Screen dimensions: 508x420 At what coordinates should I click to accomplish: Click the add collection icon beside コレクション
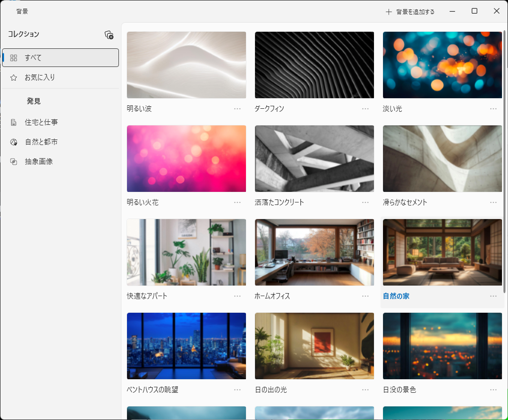pyautogui.click(x=109, y=35)
